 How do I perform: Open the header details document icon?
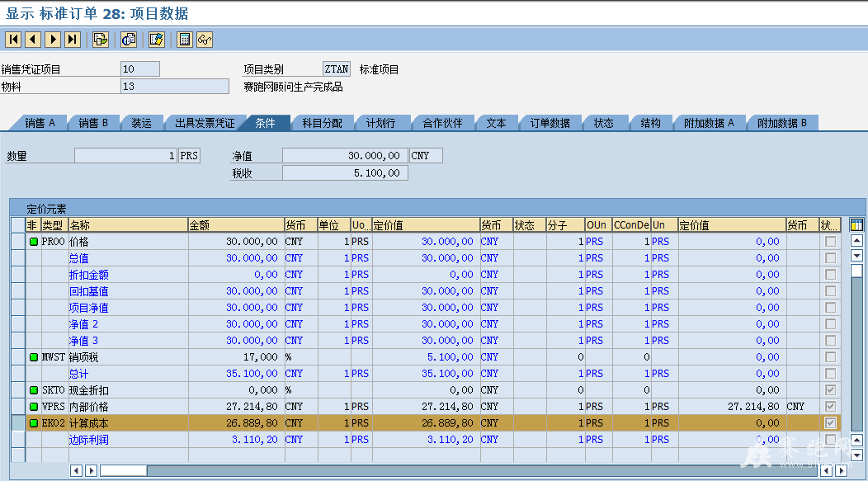[100, 40]
